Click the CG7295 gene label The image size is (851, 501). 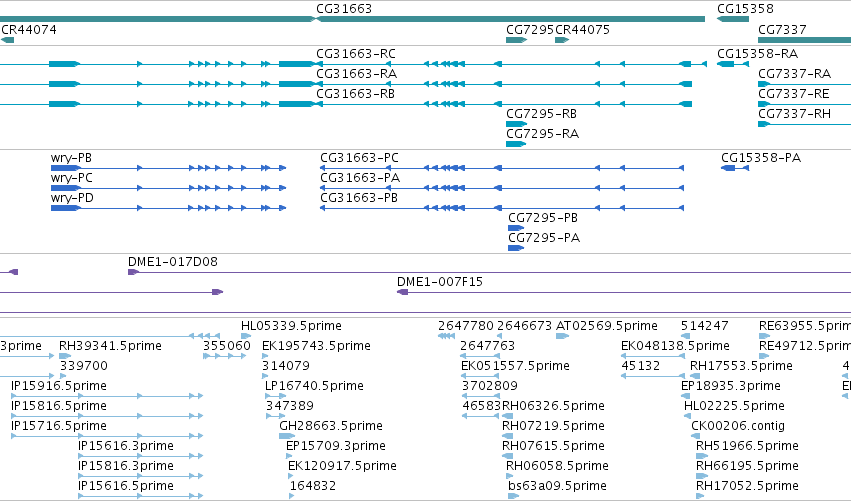(x=530, y=29)
